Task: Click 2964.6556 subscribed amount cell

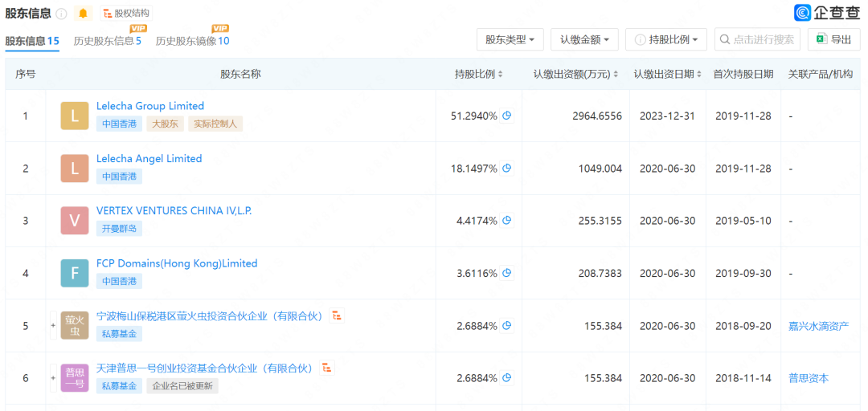Action: point(596,116)
